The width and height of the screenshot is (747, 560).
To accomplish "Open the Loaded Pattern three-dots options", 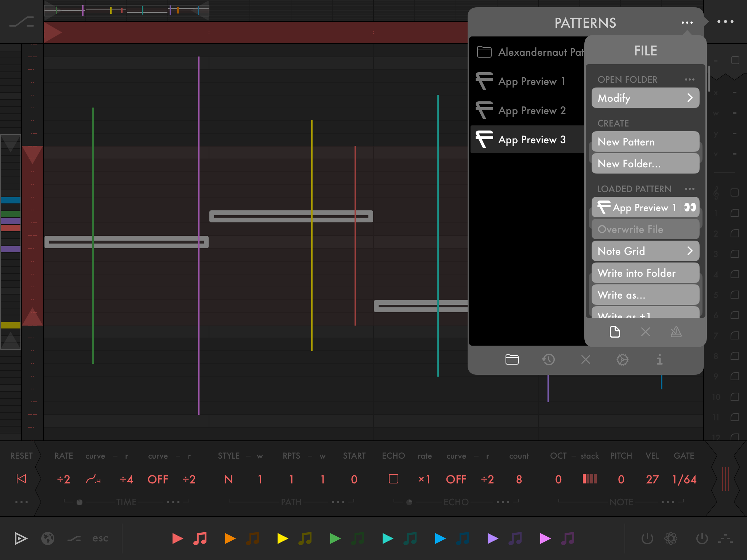I will (689, 189).
